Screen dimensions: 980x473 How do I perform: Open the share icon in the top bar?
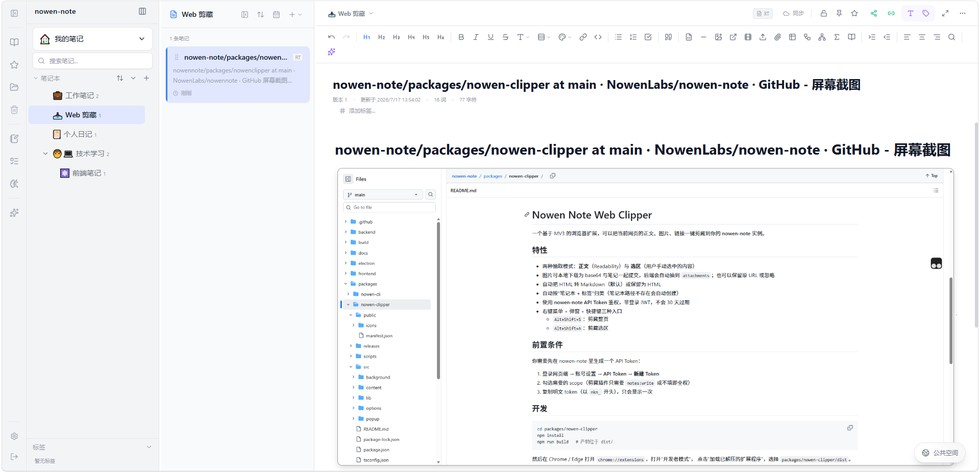click(874, 13)
